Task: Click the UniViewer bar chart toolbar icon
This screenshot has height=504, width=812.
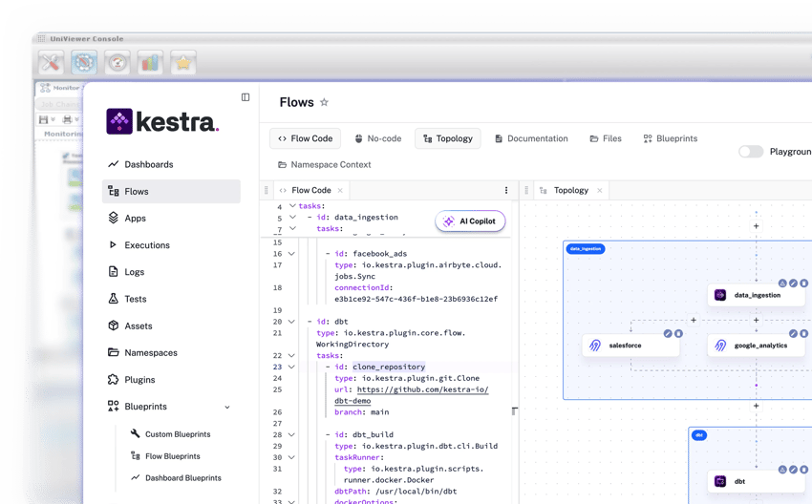Action: point(150,63)
